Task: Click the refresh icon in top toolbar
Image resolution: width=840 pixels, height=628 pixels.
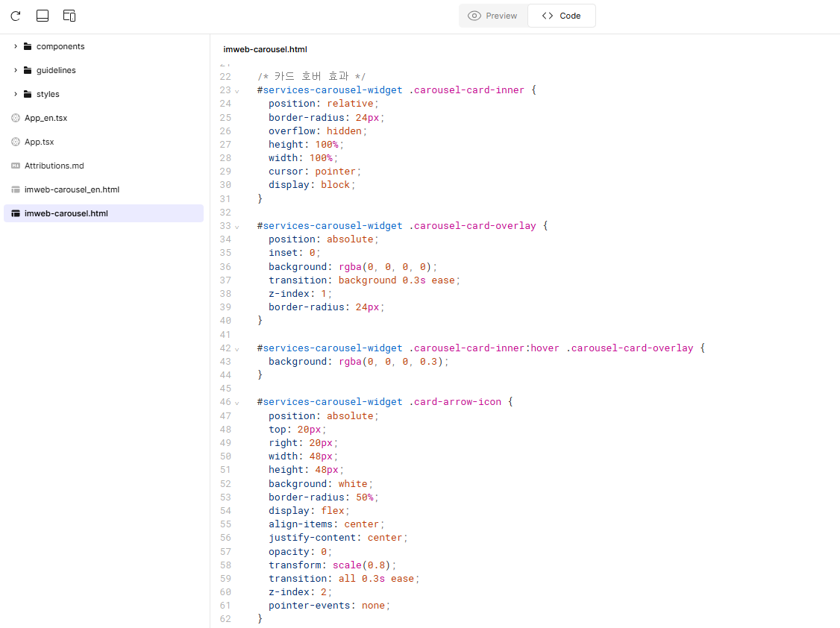Action: (16, 16)
